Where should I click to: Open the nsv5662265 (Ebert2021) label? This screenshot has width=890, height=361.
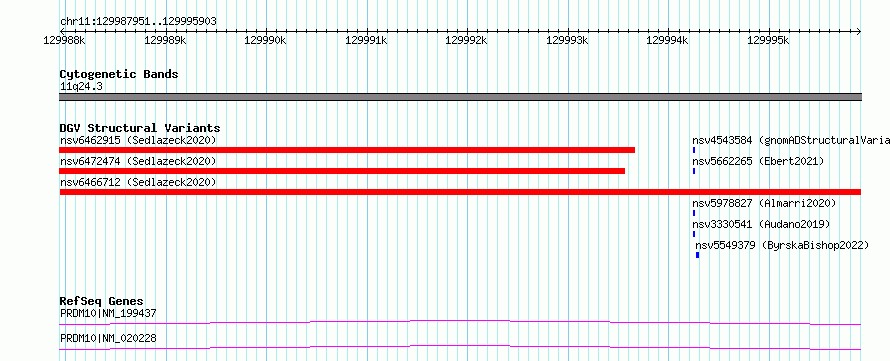point(758,161)
